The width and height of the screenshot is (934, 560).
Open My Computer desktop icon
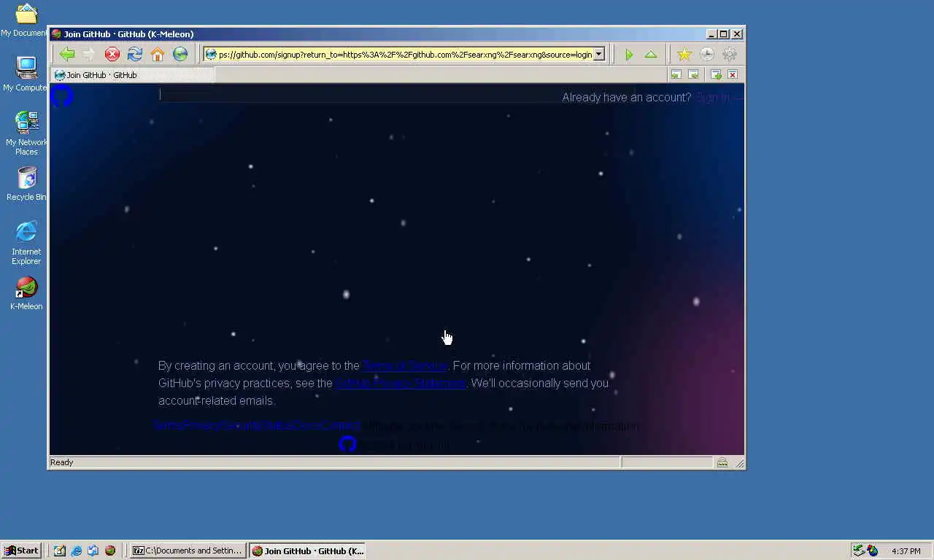click(26, 74)
